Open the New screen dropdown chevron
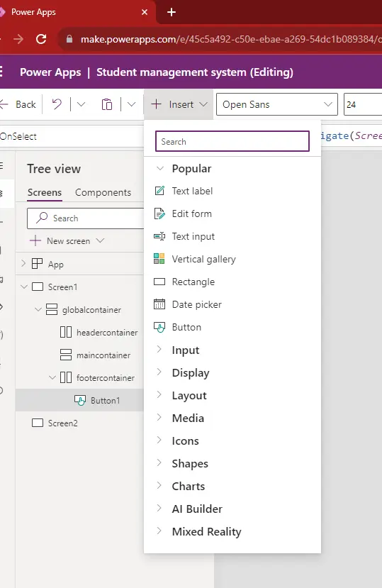 [x=100, y=240]
